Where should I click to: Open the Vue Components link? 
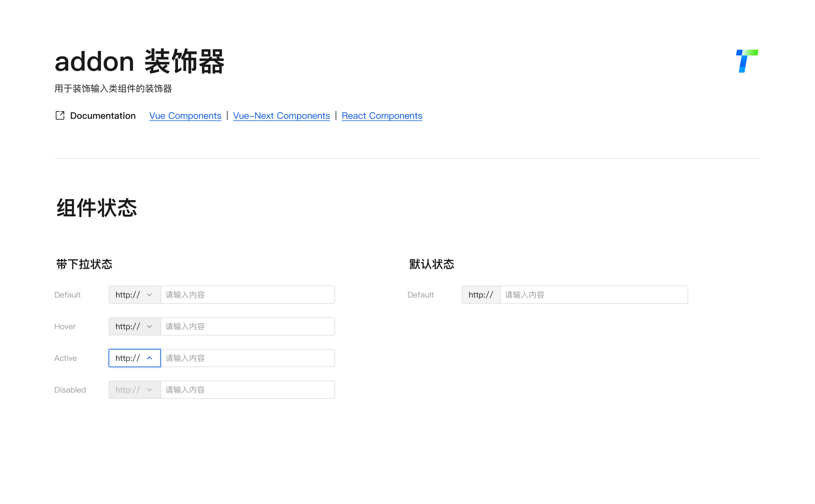185,116
